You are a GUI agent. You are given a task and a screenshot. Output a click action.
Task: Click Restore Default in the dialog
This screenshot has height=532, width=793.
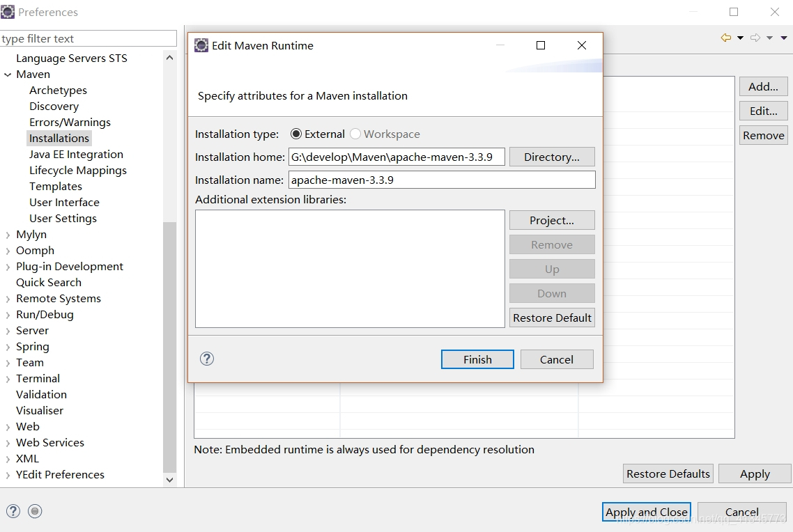coord(552,318)
